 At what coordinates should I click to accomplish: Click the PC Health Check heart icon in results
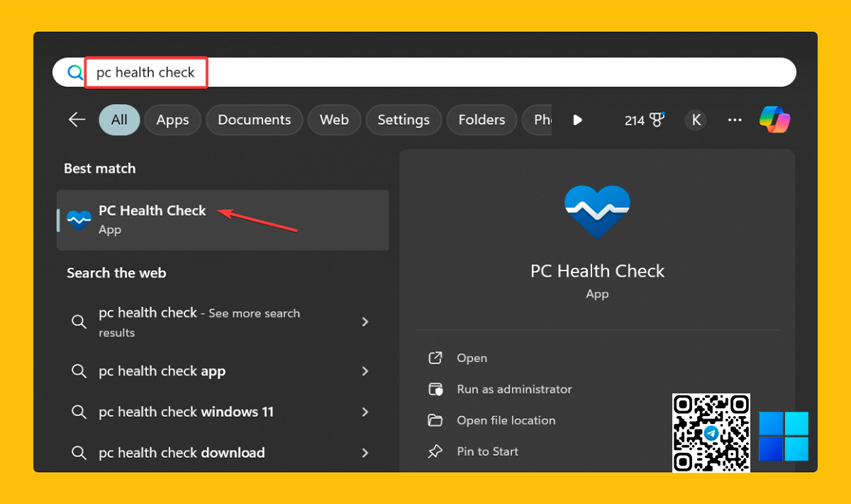[79, 220]
